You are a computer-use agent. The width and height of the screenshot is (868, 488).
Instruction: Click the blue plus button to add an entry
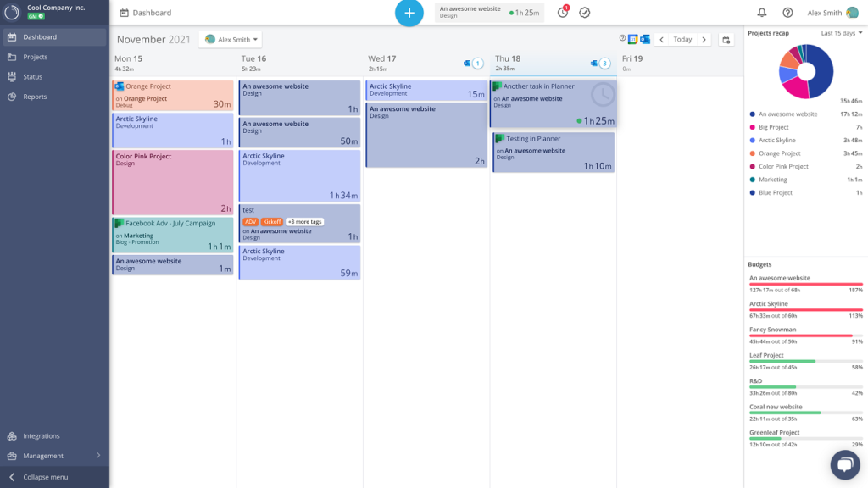[x=409, y=13]
